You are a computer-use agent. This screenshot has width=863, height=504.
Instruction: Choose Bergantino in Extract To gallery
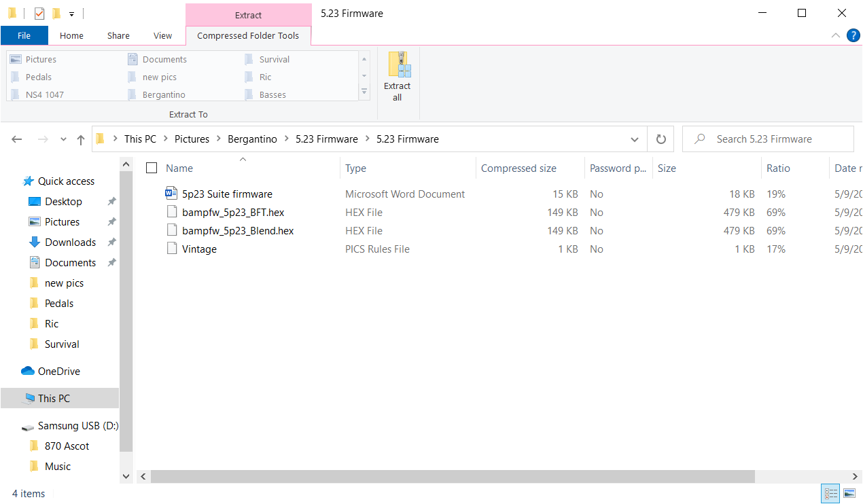pyautogui.click(x=164, y=94)
